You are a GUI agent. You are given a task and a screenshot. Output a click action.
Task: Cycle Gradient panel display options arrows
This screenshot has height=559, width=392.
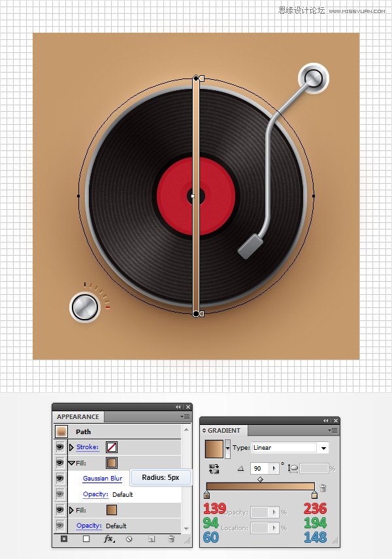[x=204, y=431]
